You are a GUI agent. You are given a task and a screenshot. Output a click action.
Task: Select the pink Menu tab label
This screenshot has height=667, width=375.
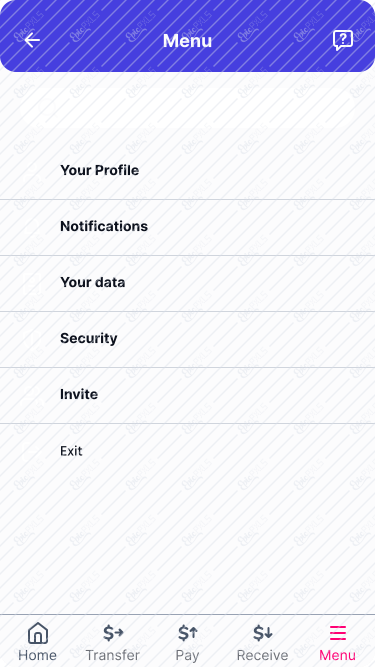pos(338,655)
